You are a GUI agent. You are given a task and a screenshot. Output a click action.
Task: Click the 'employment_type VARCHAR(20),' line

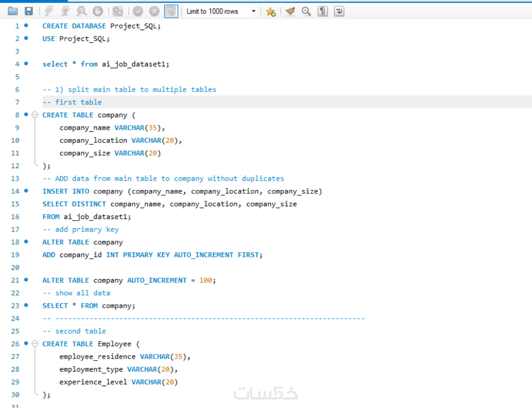[118, 369]
